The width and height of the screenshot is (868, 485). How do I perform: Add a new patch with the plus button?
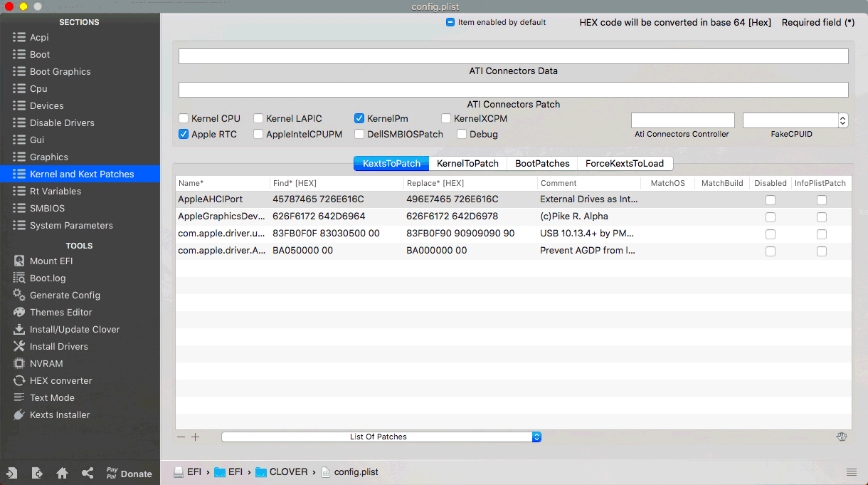pos(195,437)
